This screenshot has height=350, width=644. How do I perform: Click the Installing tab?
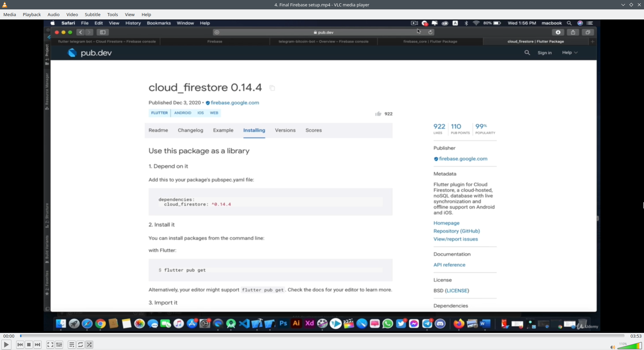click(254, 130)
